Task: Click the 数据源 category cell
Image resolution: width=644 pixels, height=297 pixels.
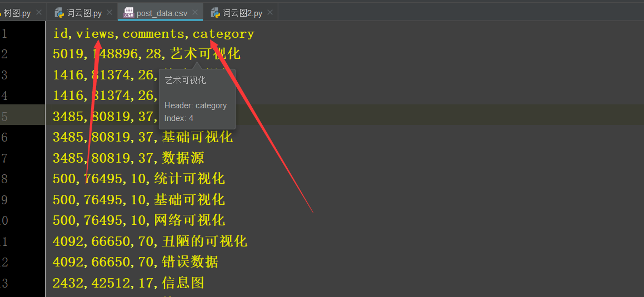Action: [x=182, y=158]
